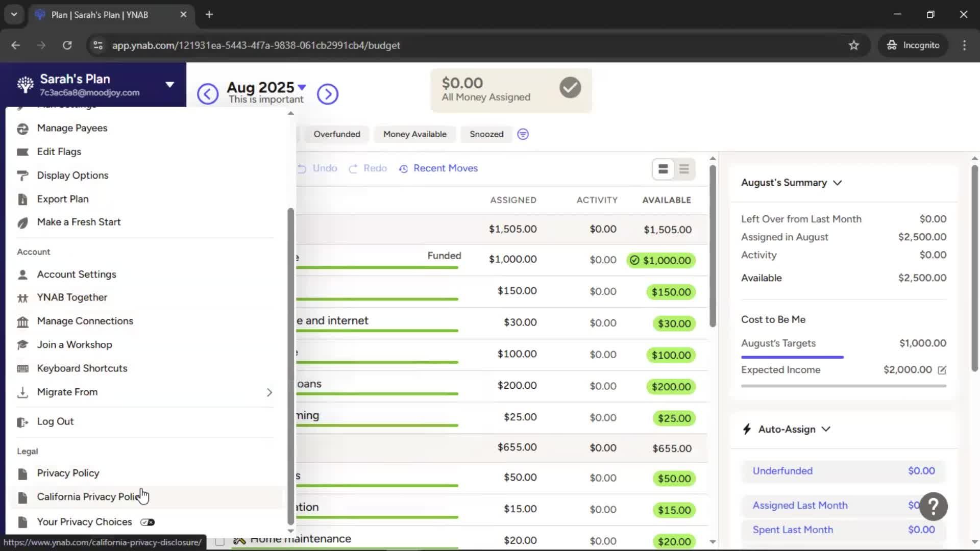Click the Edit Flags flag icon
This screenshot has width=980, height=551.
[x=22, y=152]
